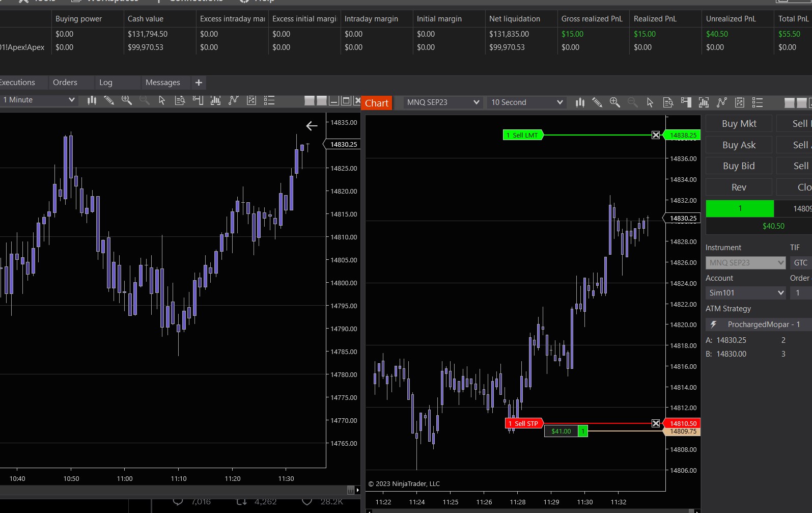Switch to the Orders tab
Screen dimensions: 812x513
pos(65,83)
